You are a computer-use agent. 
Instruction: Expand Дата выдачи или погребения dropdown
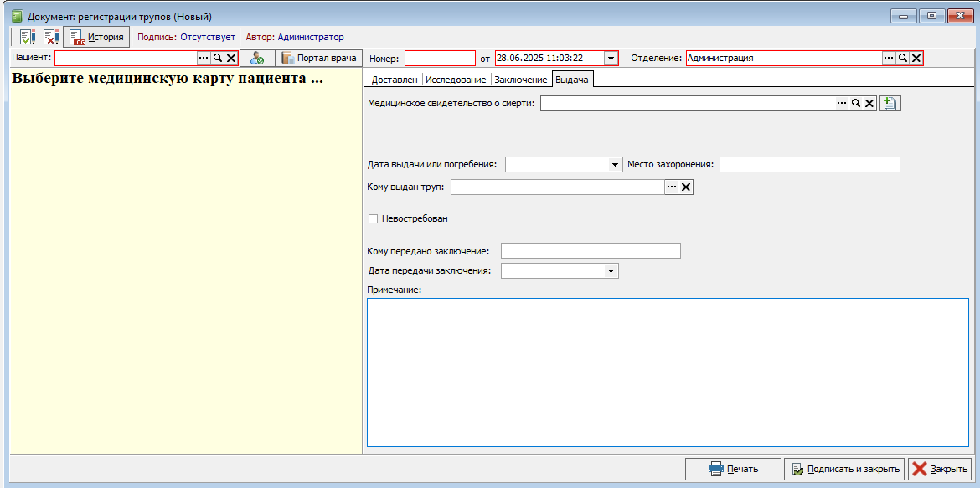614,164
